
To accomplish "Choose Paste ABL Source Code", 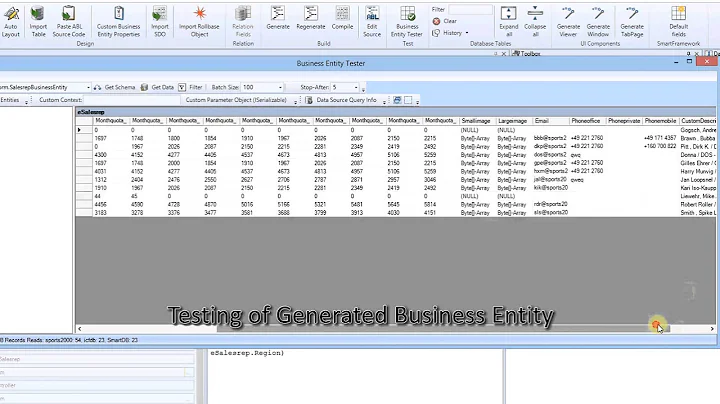I will (69, 22).
